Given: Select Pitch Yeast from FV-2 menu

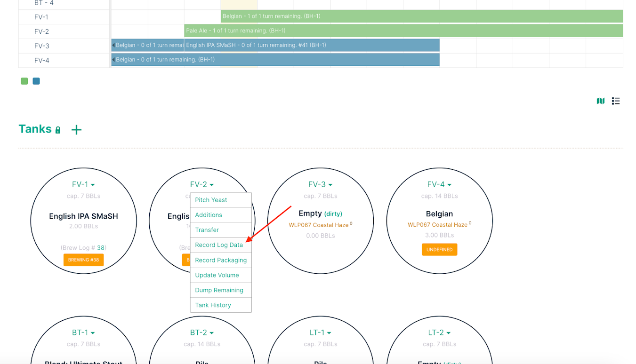Looking at the screenshot, I should click(x=221, y=200).
